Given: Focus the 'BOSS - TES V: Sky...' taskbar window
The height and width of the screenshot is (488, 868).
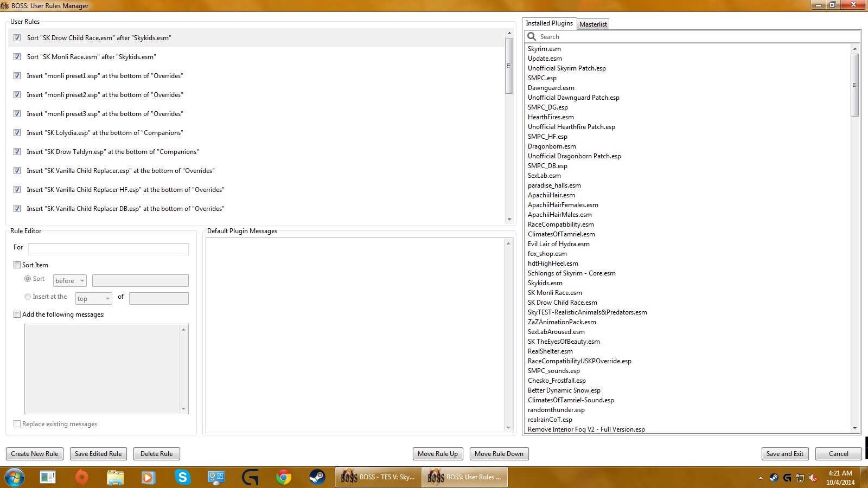Looking at the screenshot, I should pyautogui.click(x=378, y=477).
